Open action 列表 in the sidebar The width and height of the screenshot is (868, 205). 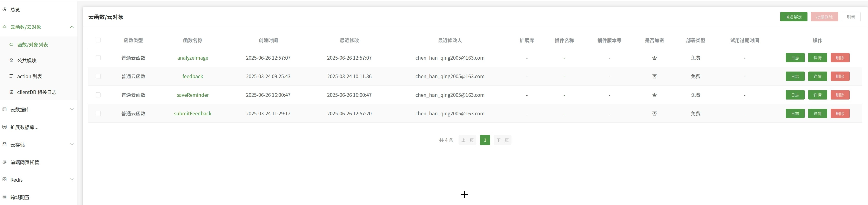click(30, 76)
